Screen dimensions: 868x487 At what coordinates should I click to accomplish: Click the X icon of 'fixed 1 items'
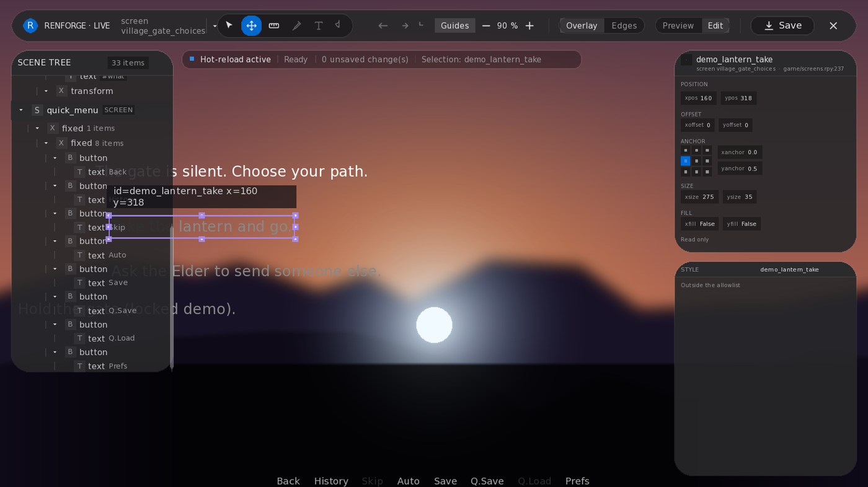click(53, 128)
